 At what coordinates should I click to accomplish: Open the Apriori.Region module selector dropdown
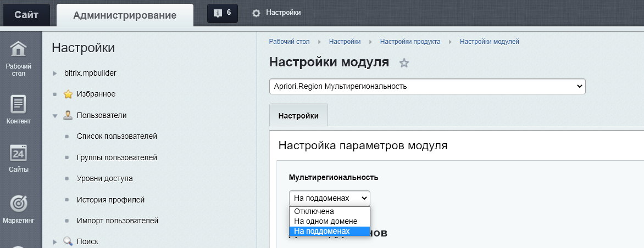428,87
